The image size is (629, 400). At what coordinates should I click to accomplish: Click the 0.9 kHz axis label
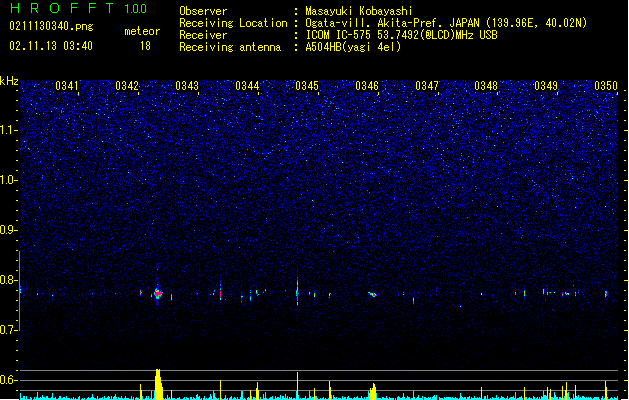(x=8, y=230)
